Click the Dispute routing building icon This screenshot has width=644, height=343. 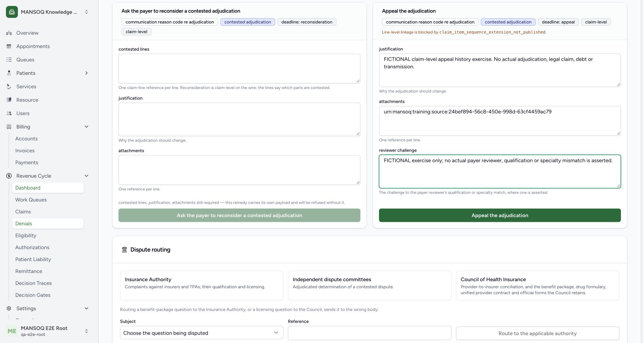point(124,250)
